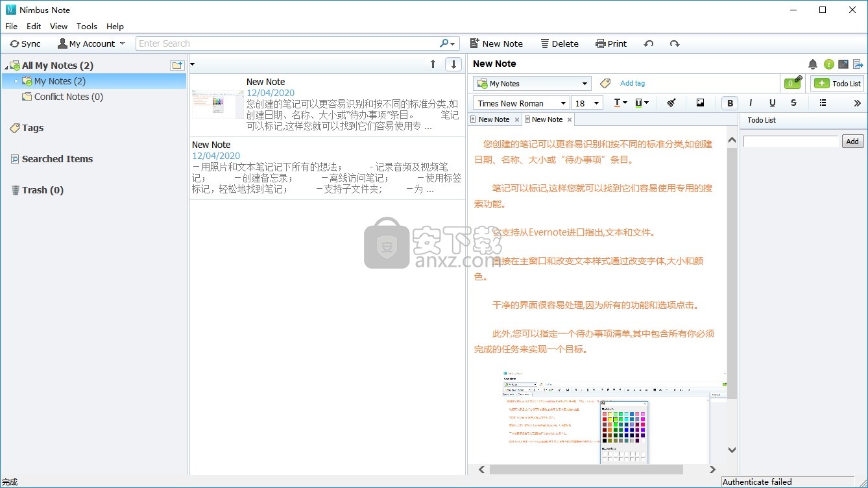The height and width of the screenshot is (488, 868).
Task: Open the Edit menu
Action: [x=34, y=26]
